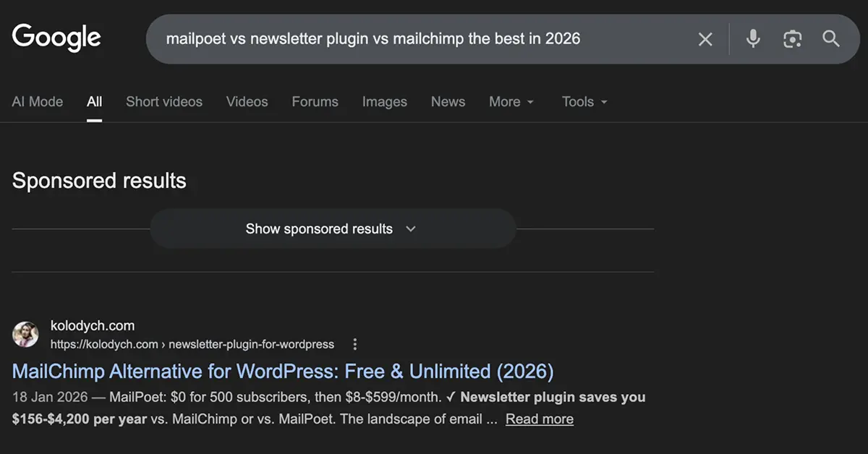Clear the search query with the X icon
Screen dimensions: 868x454
pos(705,39)
